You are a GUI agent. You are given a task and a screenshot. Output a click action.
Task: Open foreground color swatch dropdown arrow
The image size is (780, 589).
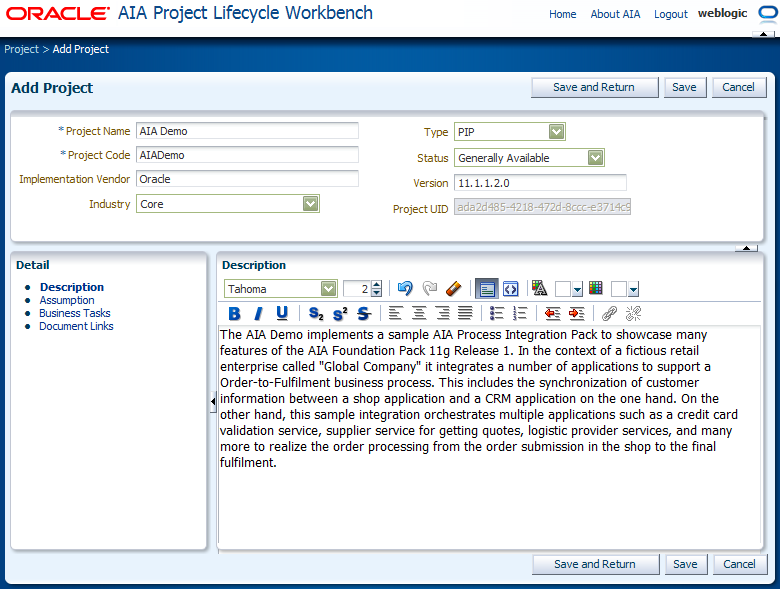click(x=577, y=289)
